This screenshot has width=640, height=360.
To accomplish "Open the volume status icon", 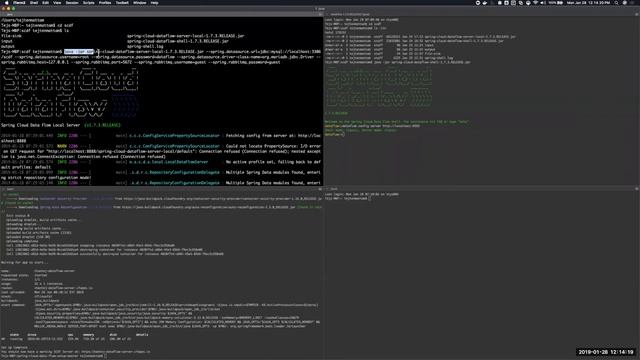I will pos(543,3).
